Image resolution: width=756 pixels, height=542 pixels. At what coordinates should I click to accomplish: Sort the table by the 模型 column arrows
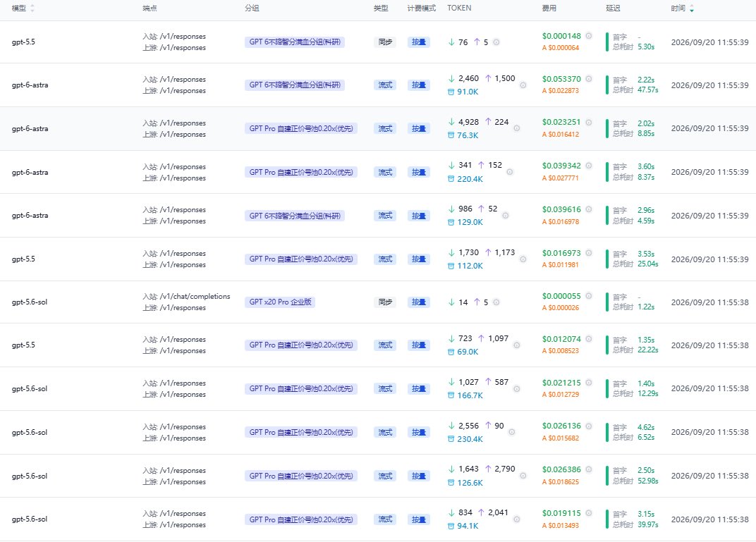(32, 8)
